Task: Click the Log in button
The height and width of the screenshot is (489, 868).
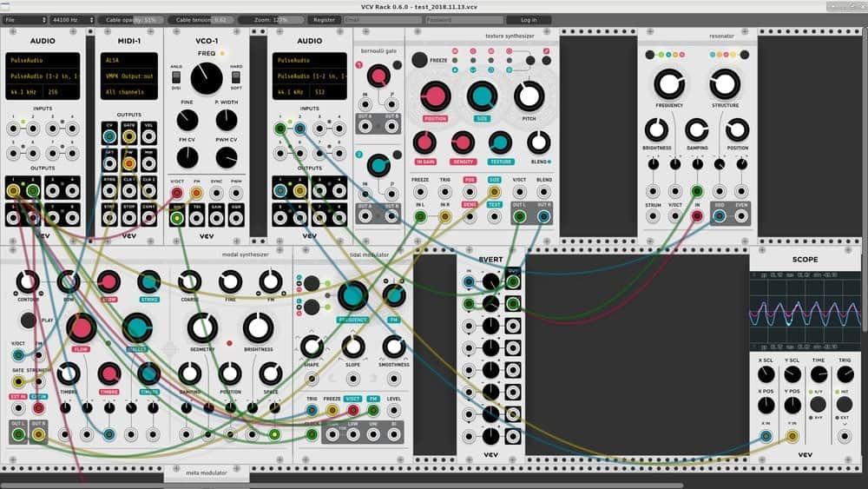Action: coord(529,20)
